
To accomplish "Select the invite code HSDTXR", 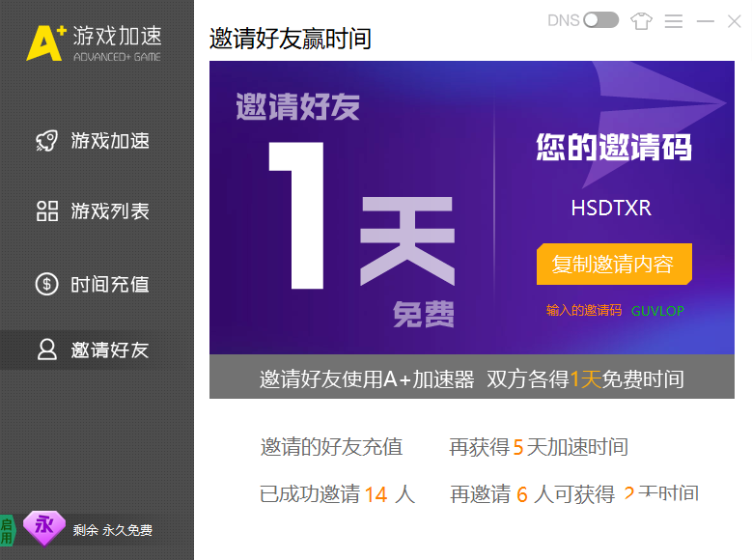I will (611, 209).
